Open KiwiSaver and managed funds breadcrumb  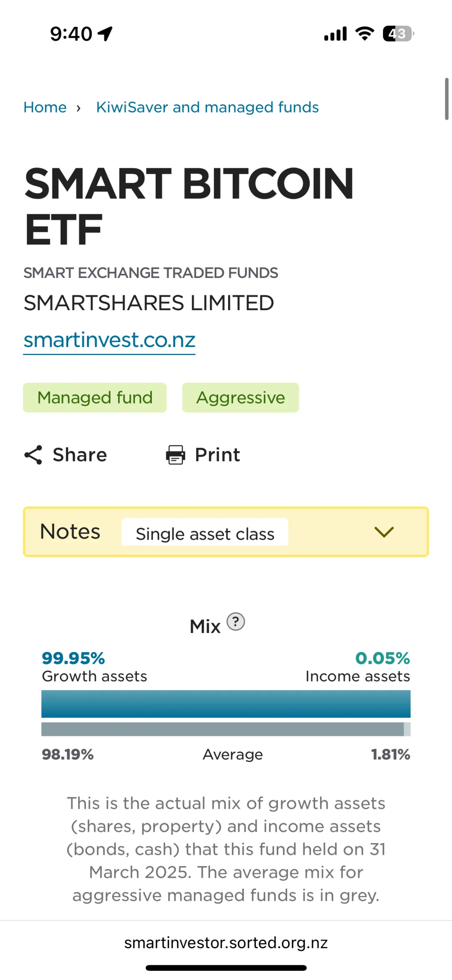click(x=208, y=107)
